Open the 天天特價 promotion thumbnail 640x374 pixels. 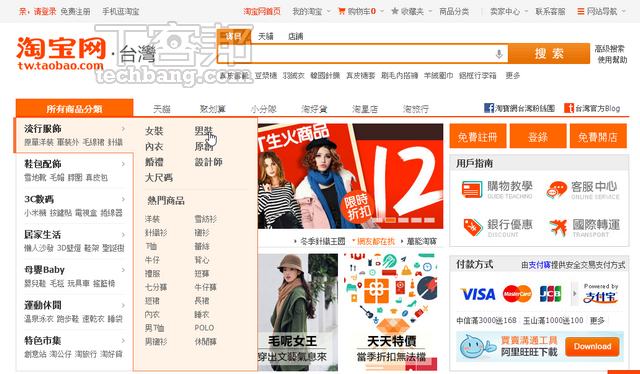(x=391, y=312)
